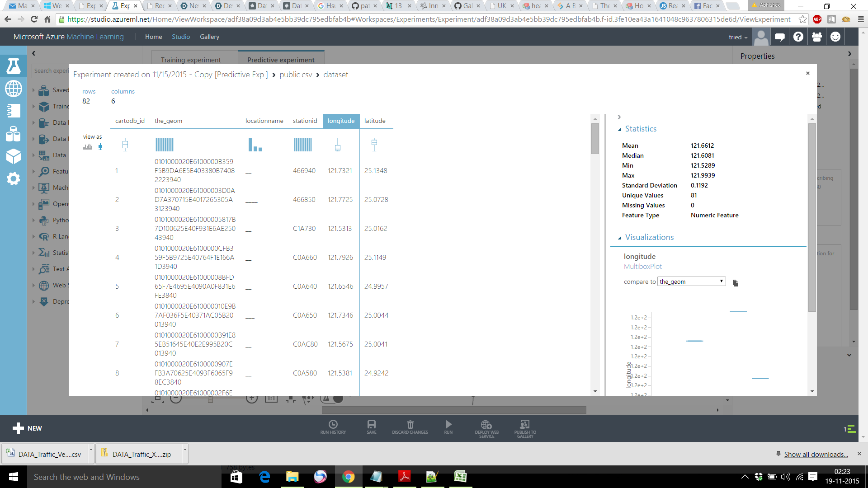Screen dimensions: 868x488
Task: Select the latitude column header
Action: coord(375,121)
